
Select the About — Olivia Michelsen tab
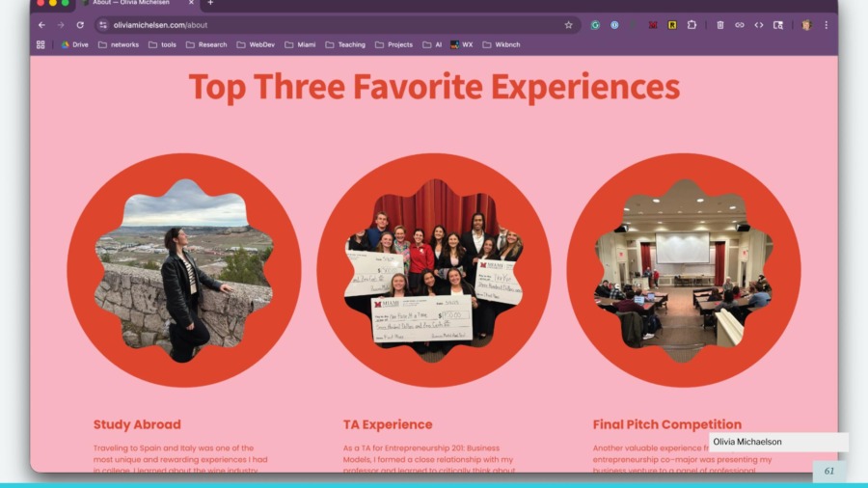pyautogui.click(x=132, y=3)
